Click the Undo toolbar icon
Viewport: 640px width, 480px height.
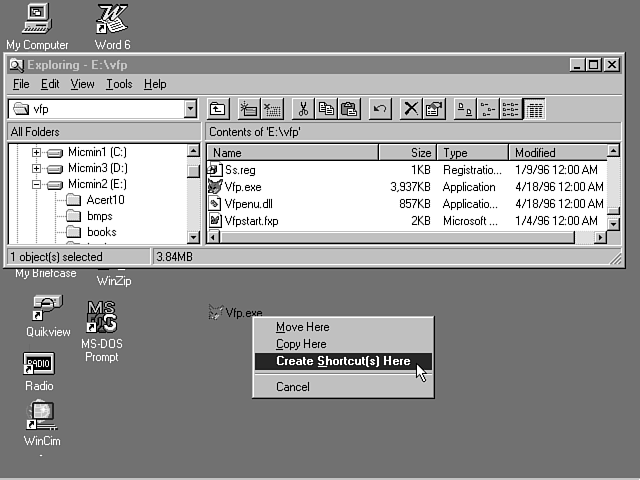(379, 109)
